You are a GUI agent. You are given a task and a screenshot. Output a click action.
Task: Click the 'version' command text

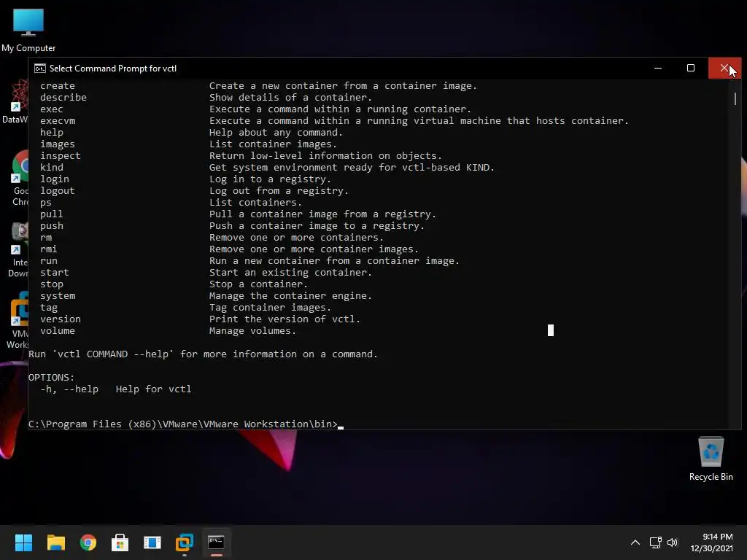61,319
